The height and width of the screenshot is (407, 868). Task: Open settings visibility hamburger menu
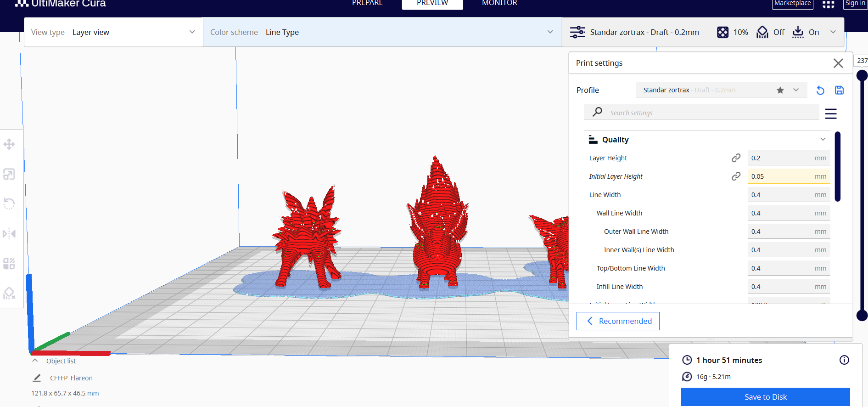coord(831,113)
